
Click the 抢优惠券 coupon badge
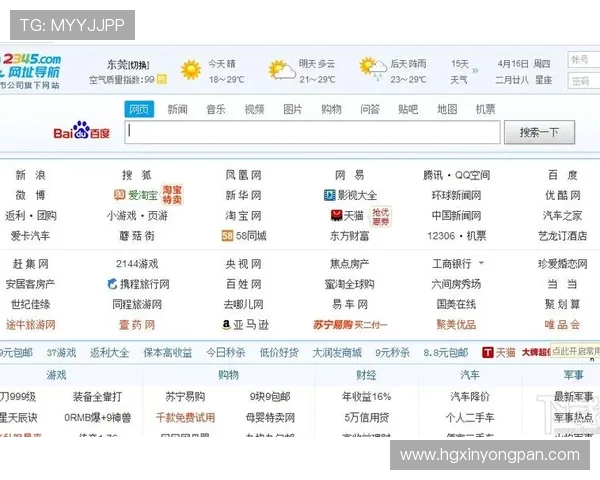click(x=381, y=217)
